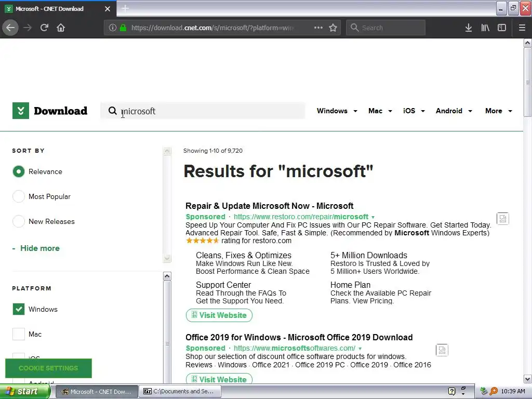Close the Microsoft - CNET Download tab
This screenshot has height=399, width=532.
tap(107, 9)
